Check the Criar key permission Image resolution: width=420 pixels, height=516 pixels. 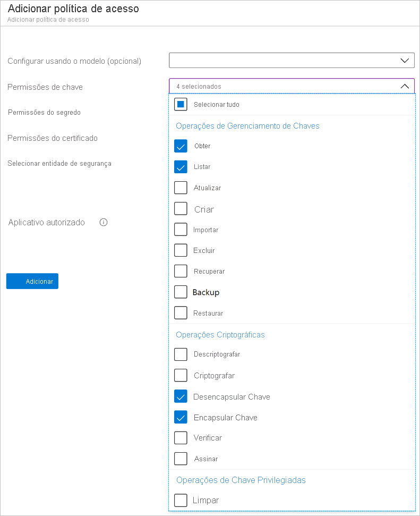[181, 209]
